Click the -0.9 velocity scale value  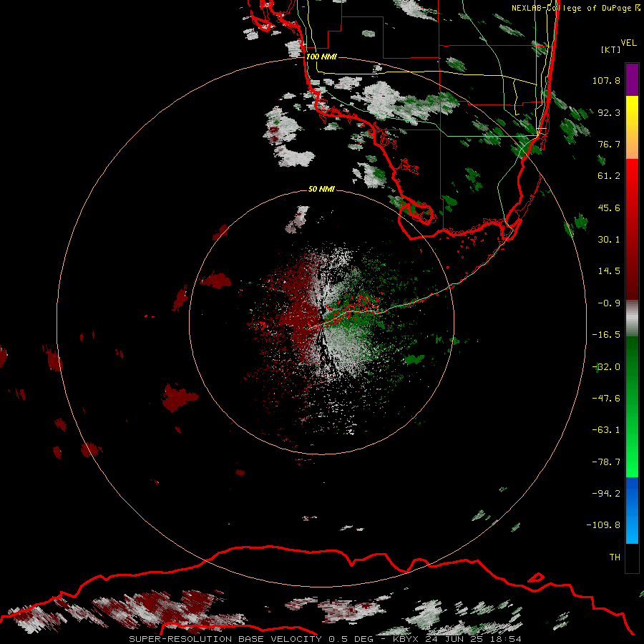pos(609,303)
